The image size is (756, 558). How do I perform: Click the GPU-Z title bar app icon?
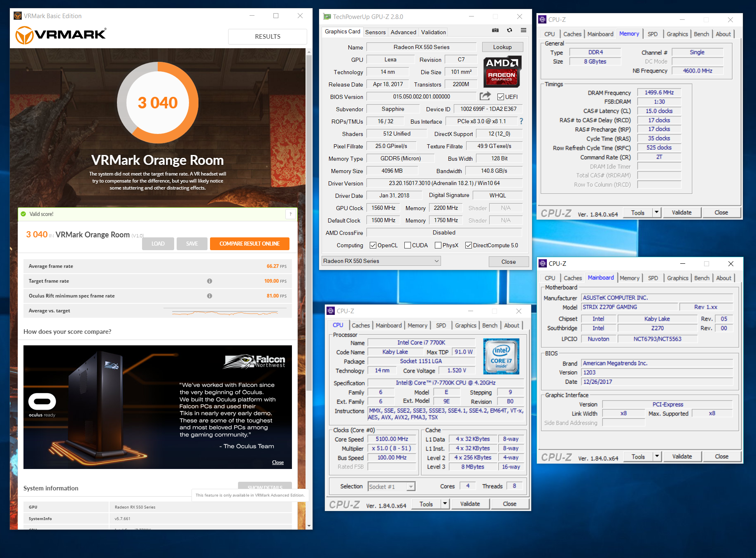click(327, 17)
